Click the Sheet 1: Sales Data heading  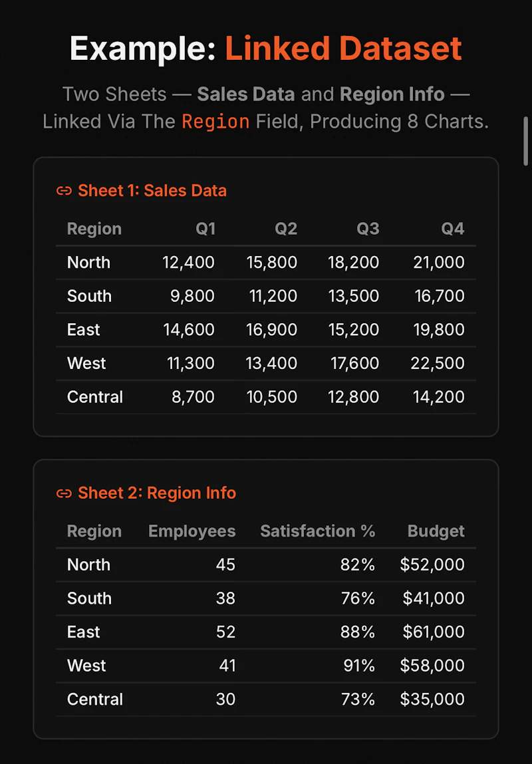[152, 191]
